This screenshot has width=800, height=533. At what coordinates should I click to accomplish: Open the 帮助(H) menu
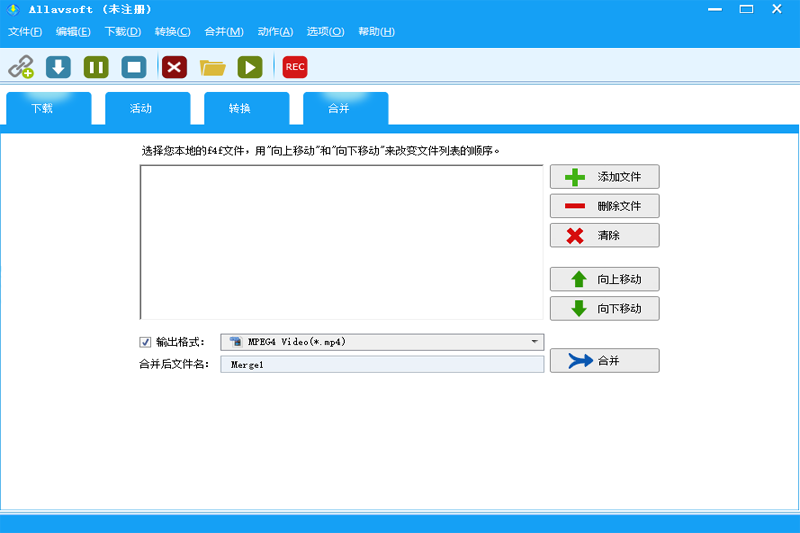coord(376,32)
